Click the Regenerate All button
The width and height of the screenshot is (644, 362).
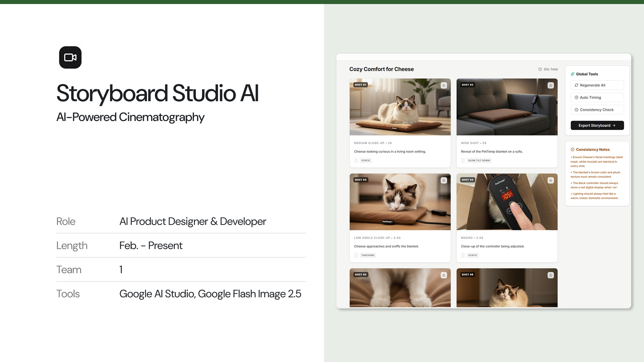[x=597, y=85]
